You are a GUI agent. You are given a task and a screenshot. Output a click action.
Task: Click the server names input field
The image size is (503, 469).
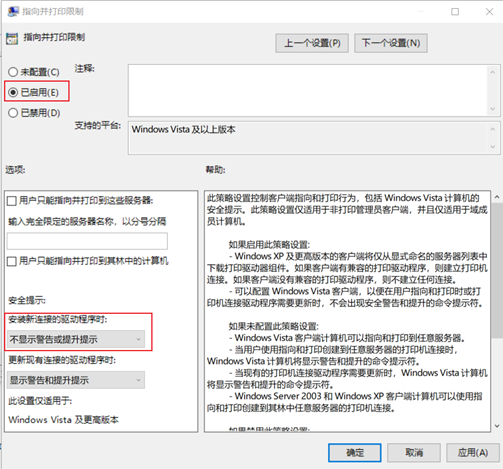87,241
